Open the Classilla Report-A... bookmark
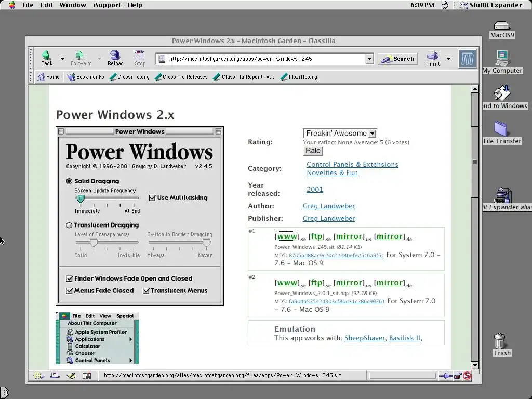This screenshot has height=399, width=532. click(x=243, y=77)
